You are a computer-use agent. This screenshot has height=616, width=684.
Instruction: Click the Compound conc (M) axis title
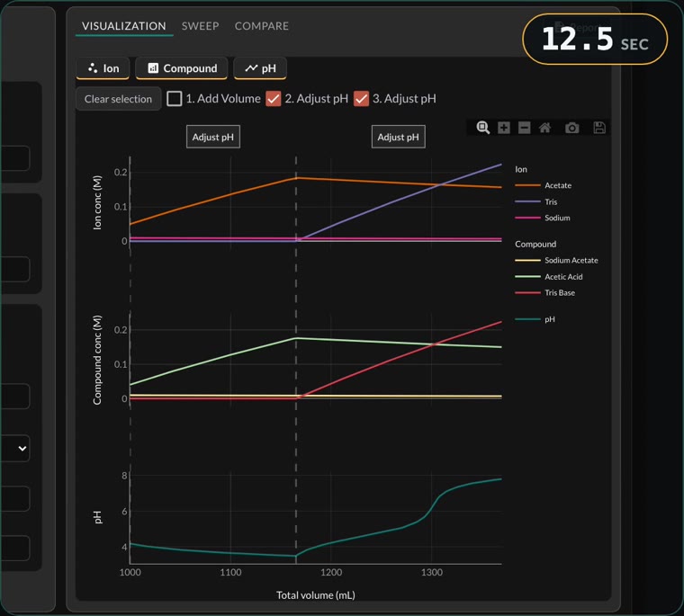97,360
